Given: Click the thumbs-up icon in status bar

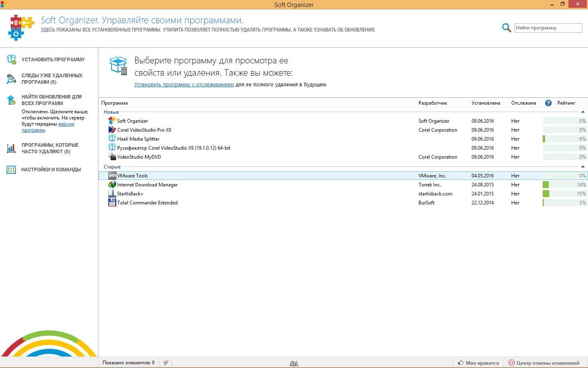Looking at the screenshot, I should [x=461, y=363].
